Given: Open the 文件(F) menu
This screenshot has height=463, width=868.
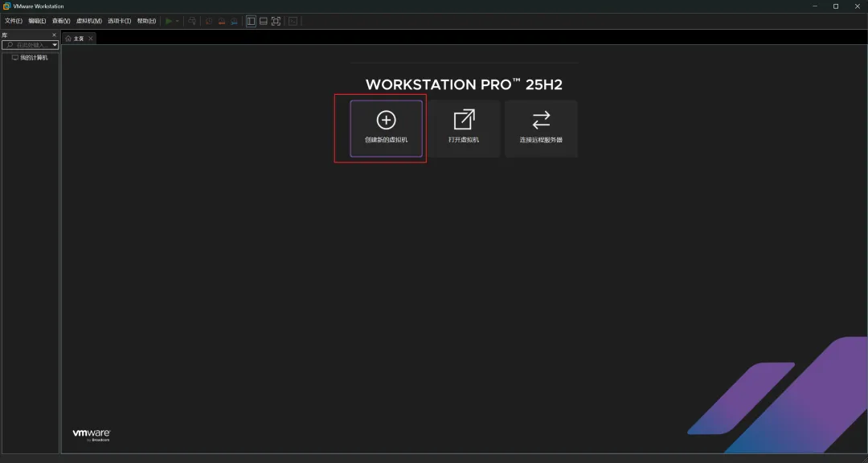Looking at the screenshot, I should click(x=14, y=21).
